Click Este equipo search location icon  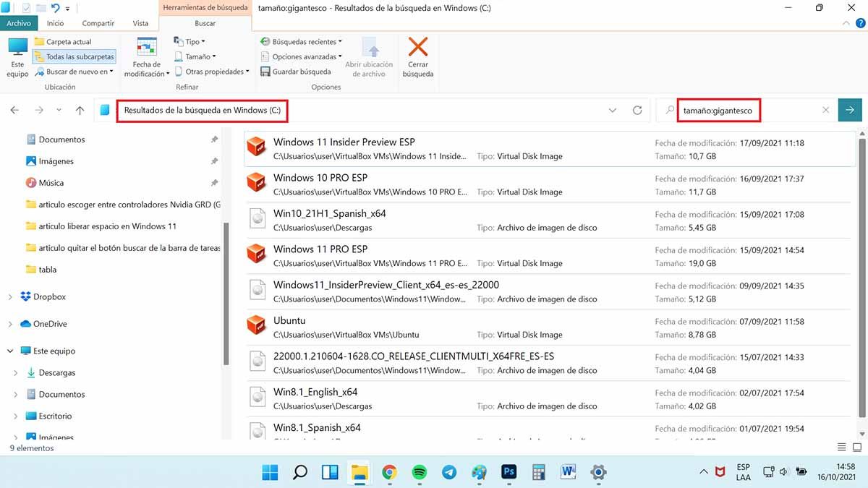tap(17, 58)
